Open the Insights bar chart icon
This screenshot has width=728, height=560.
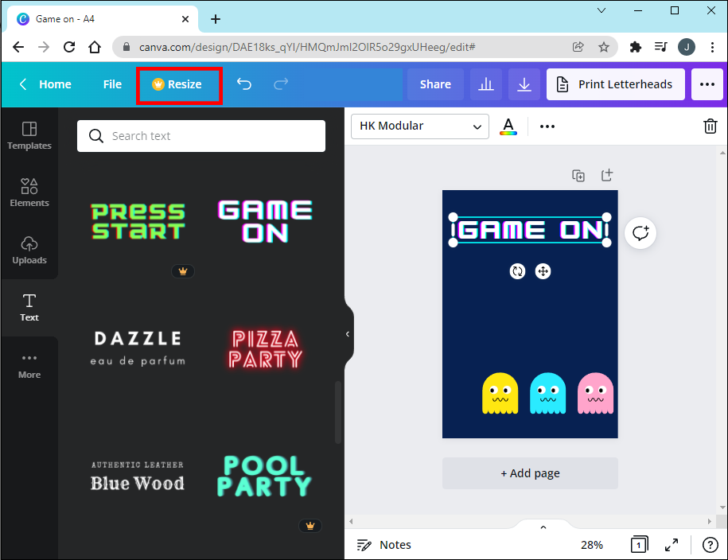(x=486, y=84)
